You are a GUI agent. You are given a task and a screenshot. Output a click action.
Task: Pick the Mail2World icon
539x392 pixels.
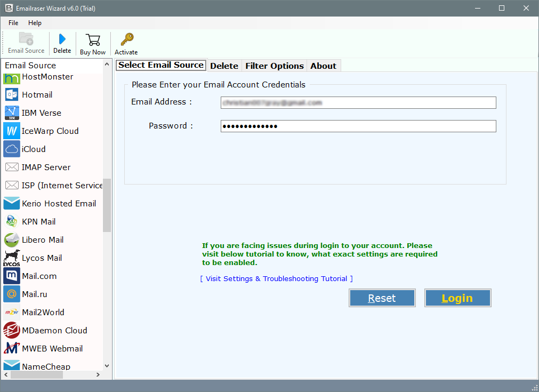pos(12,312)
